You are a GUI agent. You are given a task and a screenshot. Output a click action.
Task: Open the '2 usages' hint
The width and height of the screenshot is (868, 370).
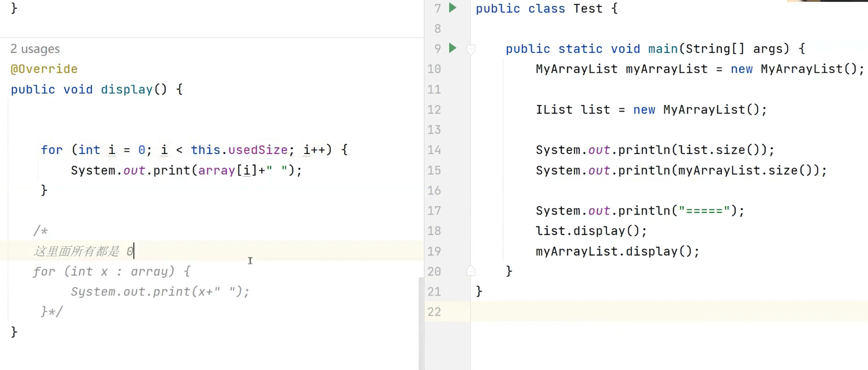coord(35,49)
